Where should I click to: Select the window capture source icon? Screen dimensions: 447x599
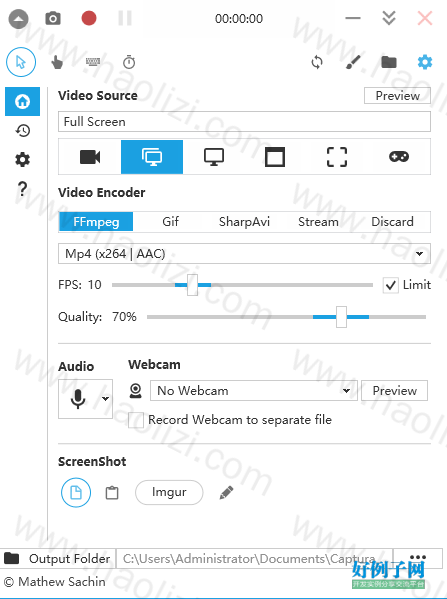[275, 157]
